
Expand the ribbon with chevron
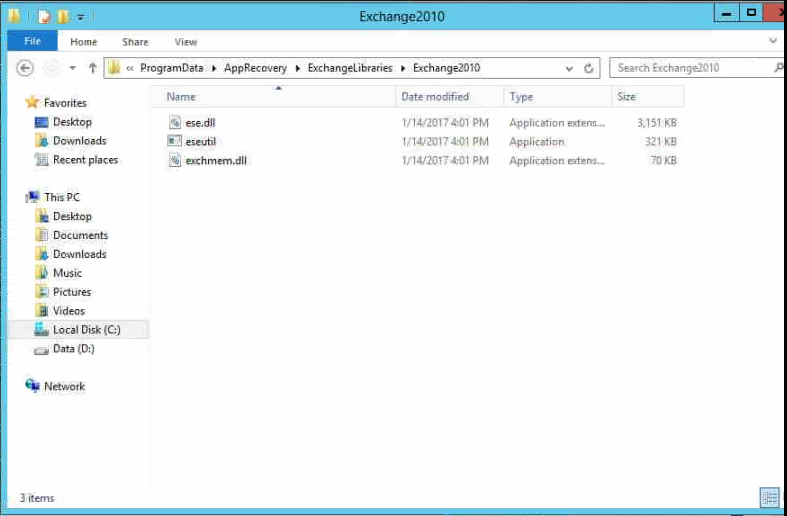click(773, 41)
